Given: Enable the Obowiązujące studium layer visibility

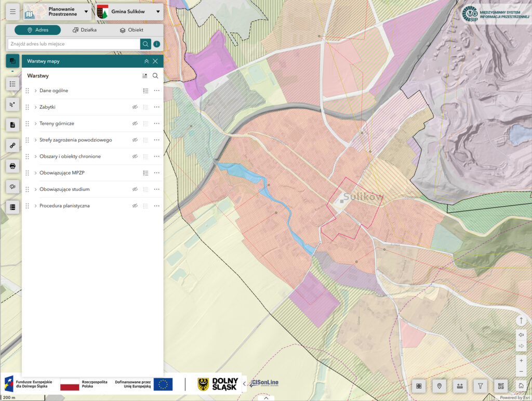Looking at the screenshot, I should click(135, 189).
